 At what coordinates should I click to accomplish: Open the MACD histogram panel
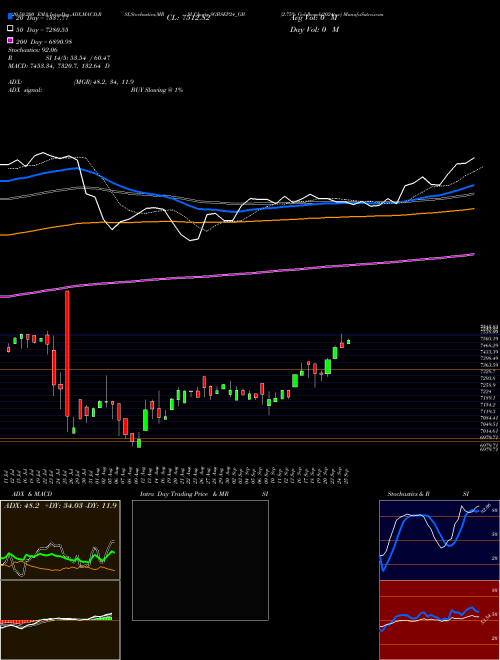60,620
